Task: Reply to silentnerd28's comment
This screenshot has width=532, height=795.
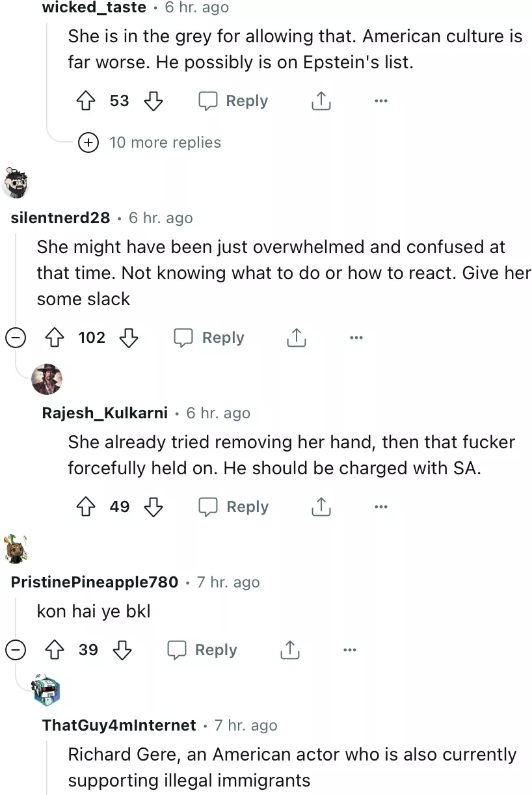Action: point(209,338)
